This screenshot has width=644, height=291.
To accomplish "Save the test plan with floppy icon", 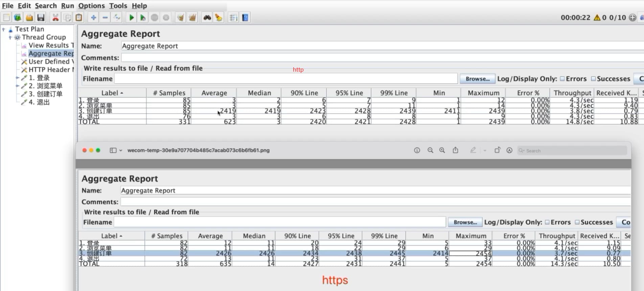I will pyautogui.click(x=41, y=18).
